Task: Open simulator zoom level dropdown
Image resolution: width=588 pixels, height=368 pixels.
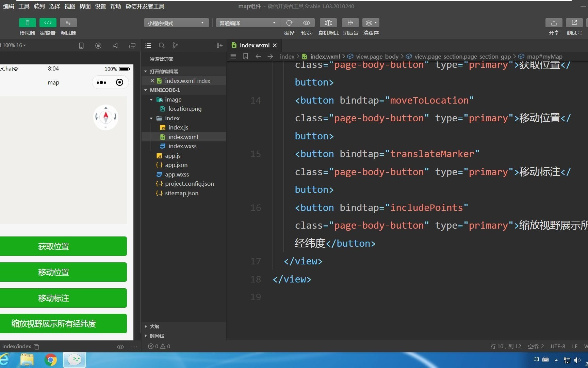Action: pos(14,45)
